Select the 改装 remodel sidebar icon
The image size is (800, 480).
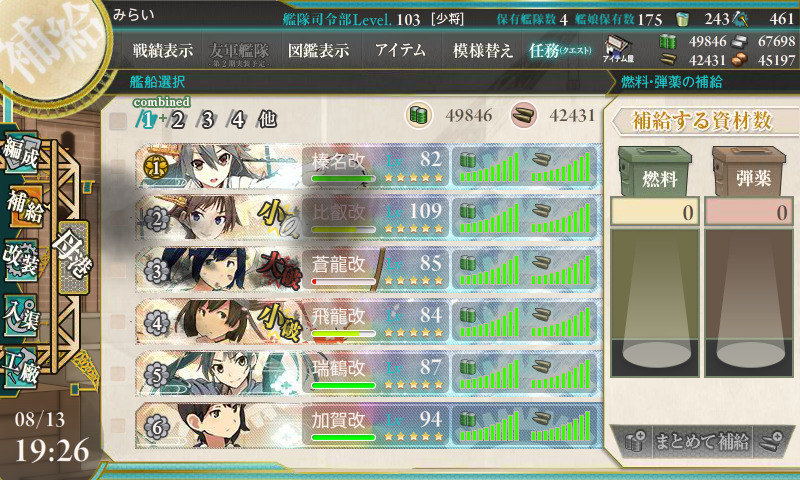22,260
